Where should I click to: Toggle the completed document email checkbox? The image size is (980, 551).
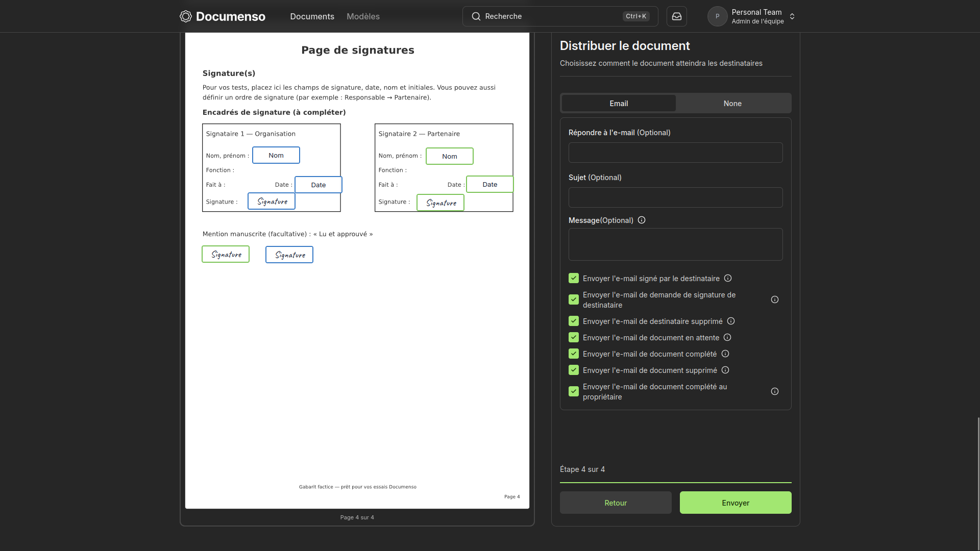tap(574, 354)
